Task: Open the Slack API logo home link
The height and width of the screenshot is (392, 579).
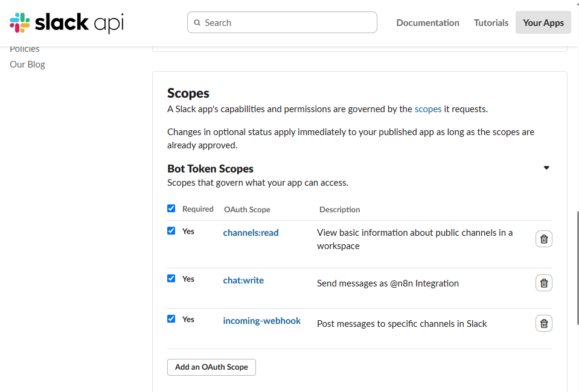Action: coord(66,22)
